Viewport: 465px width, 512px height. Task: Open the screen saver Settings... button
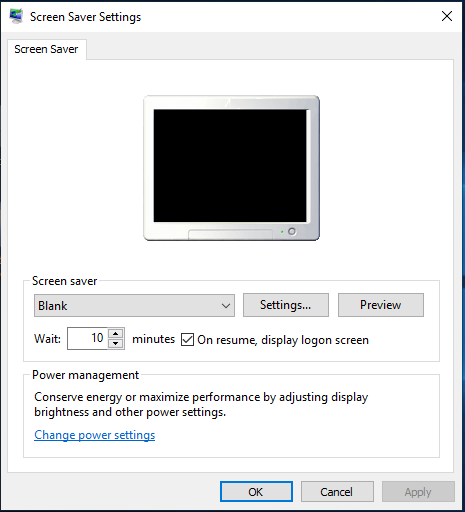pyautogui.click(x=286, y=305)
